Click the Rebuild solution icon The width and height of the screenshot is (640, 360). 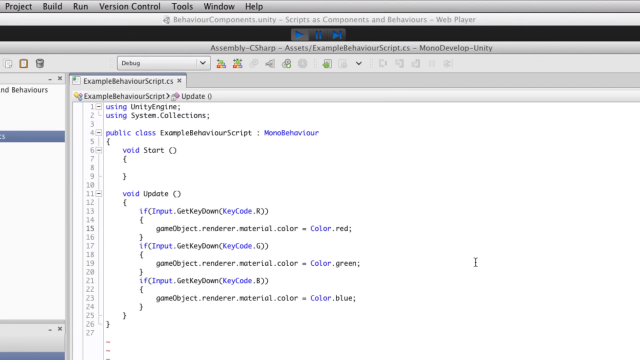click(237, 64)
